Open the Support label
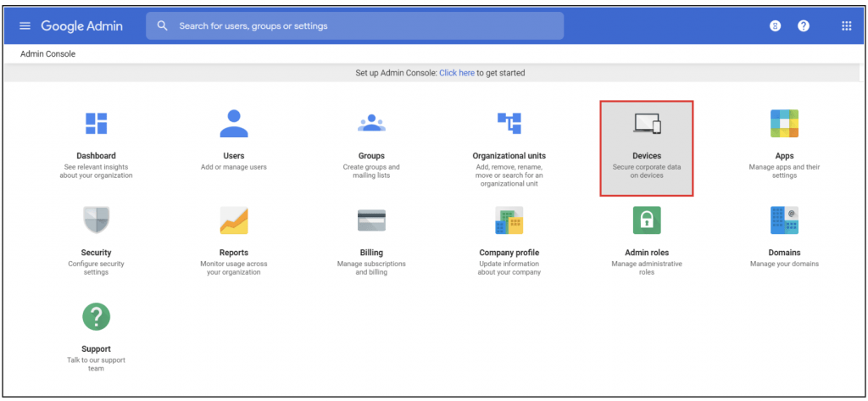The image size is (868, 401). pos(96,349)
